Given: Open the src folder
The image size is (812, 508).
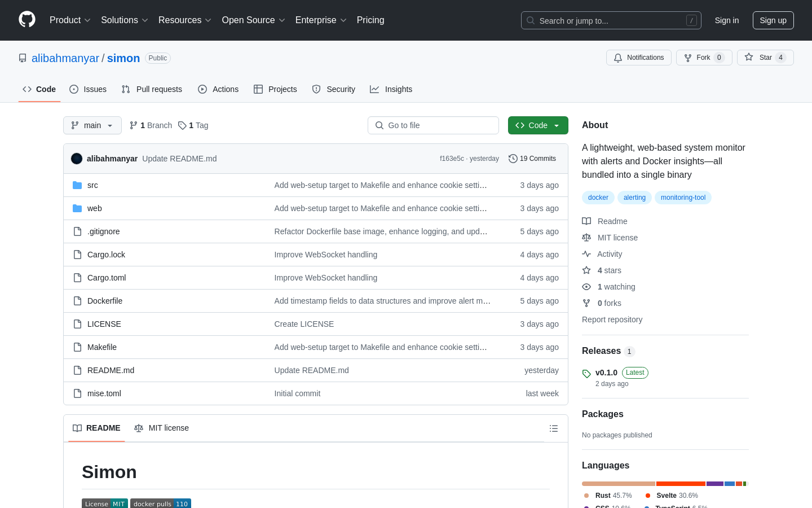Looking at the screenshot, I should coord(92,185).
